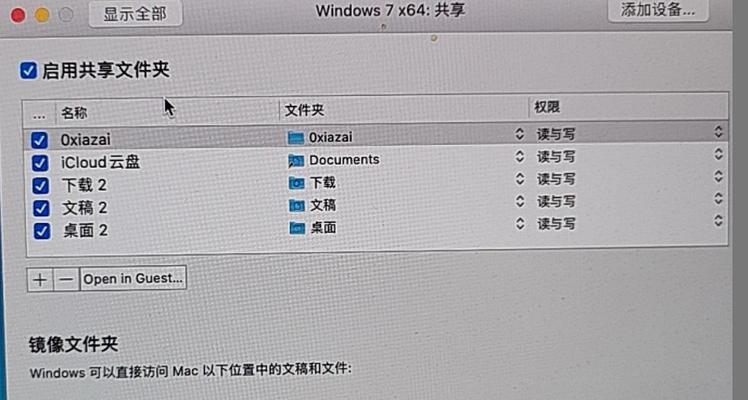Click the 显示全部 button
Screen dimensions: 748x400
(x=135, y=13)
